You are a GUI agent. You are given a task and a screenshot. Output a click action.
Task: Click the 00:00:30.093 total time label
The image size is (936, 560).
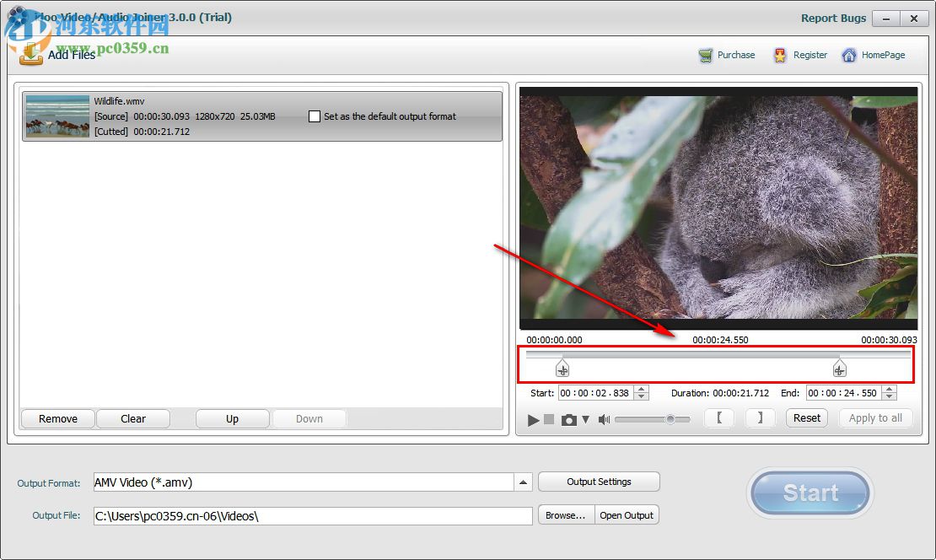pyautogui.click(x=889, y=340)
